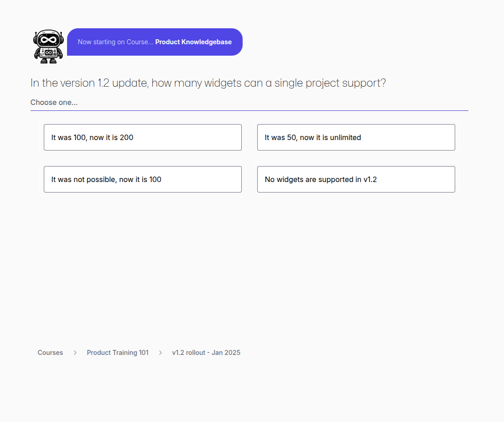The image size is (504, 422).
Task: Click the "Now starting on Course..." bubble text
Action: pos(115,42)
